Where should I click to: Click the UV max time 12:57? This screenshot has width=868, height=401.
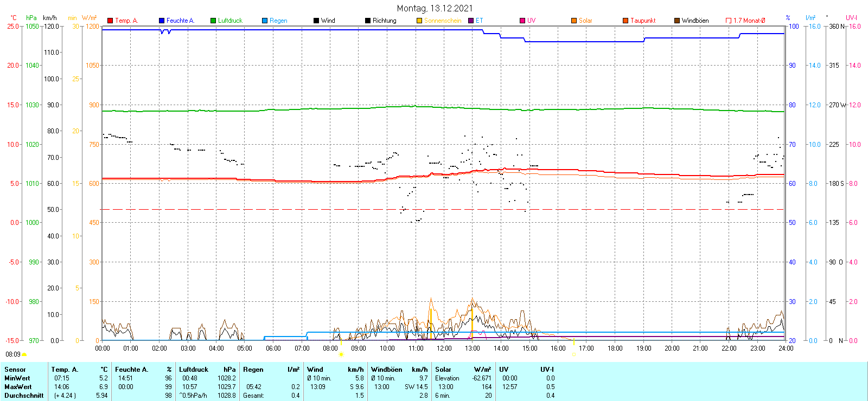509,387
